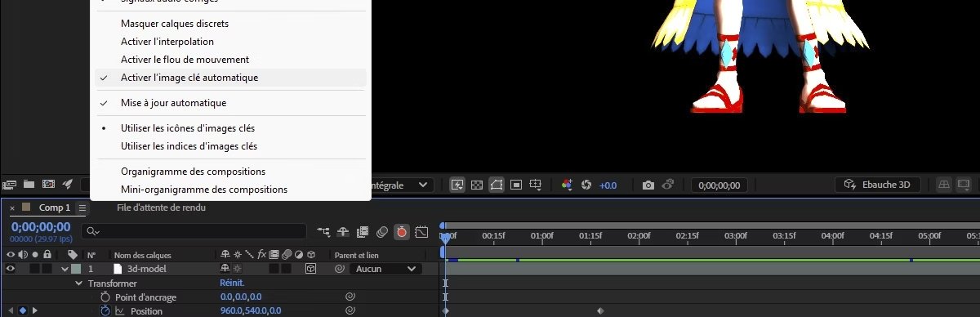Screen dimensions: 980x317
Task: Toggle the 3D ground plane icon
Action: point(943,185)
